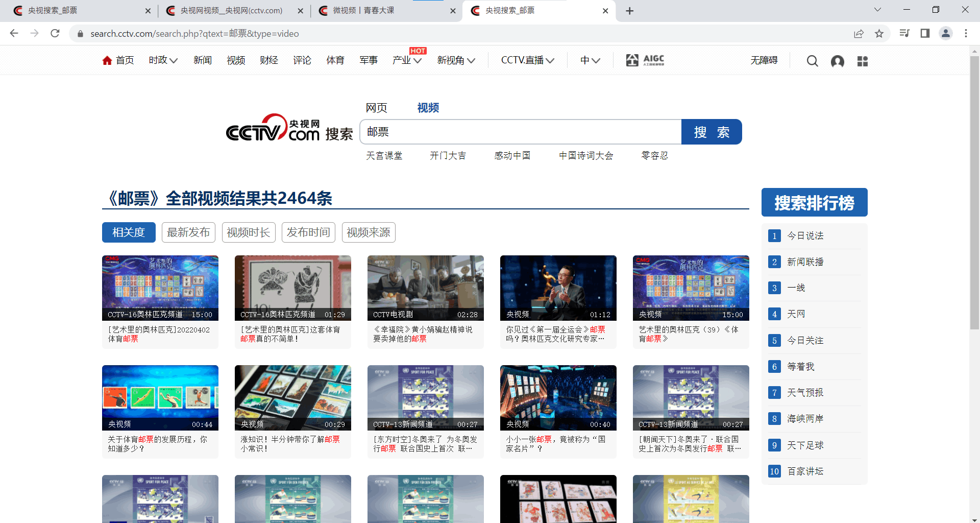Click the 无障碍 accessibility link

764,60
